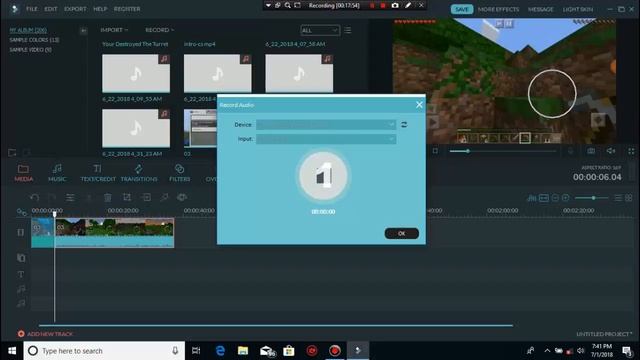This screenshot has width=640, height=360.
Task: Toggle the preview volume speaker icon
Action: [x=611, y=151]
